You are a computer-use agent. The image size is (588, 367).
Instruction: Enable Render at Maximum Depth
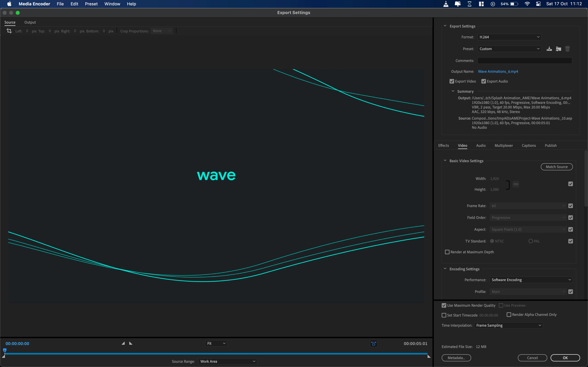point(447,252)
